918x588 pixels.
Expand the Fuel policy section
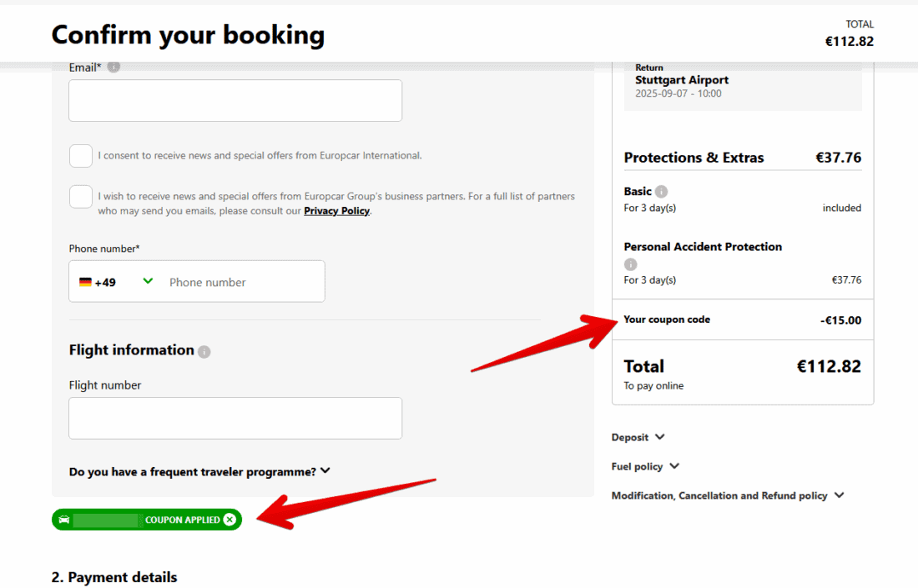(645, 466)
